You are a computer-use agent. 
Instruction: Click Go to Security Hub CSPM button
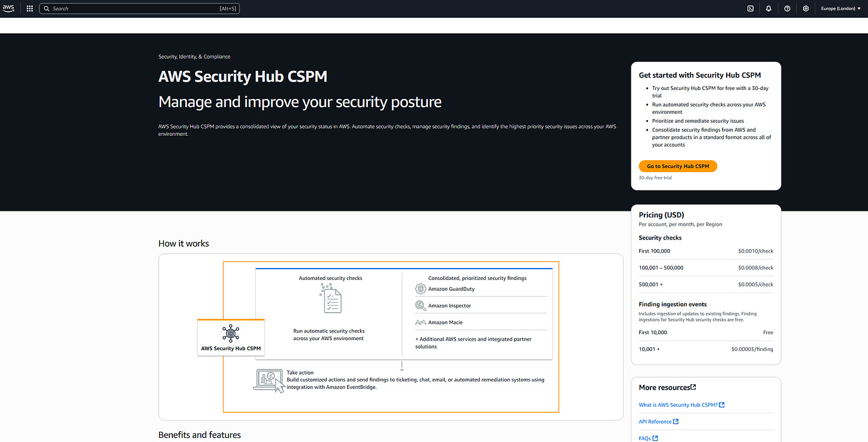point(678,166)
